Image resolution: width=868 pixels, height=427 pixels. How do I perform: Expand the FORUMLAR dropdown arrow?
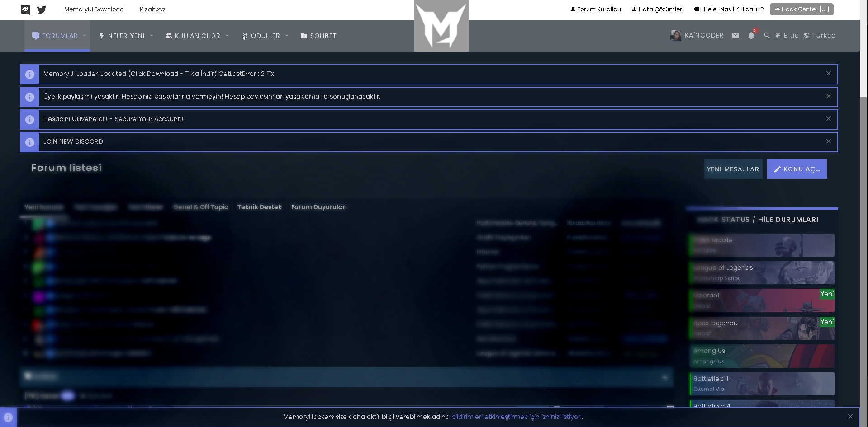point(85,36)
